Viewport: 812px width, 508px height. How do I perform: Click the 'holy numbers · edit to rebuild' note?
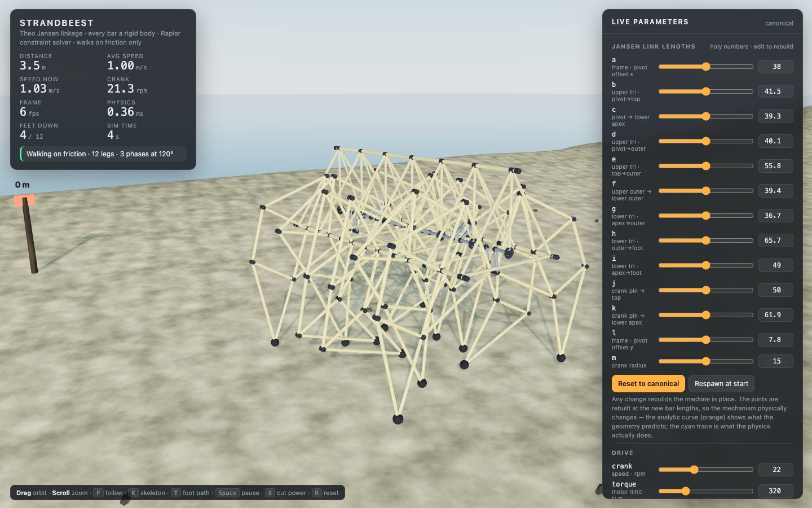pos(752,46)
